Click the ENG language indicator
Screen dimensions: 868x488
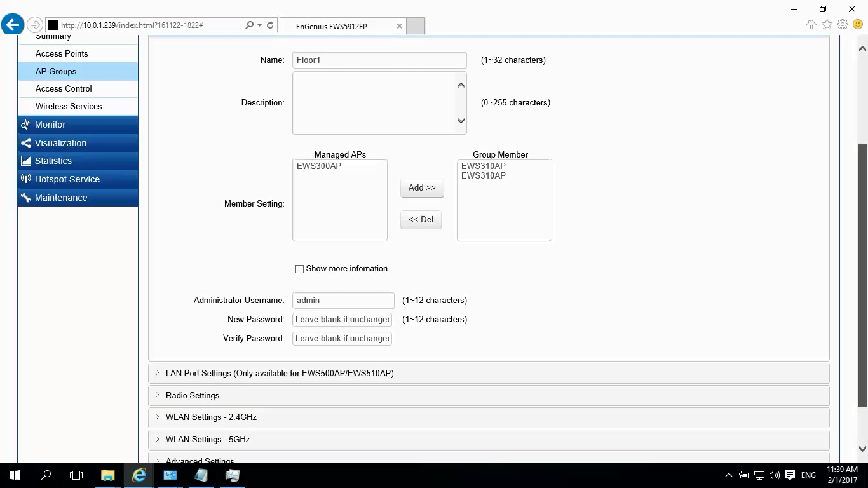coord(808,475)
